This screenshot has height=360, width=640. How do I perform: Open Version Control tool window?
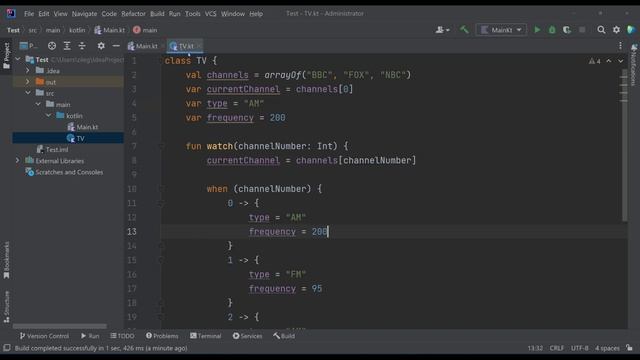[x=44, y=336]
